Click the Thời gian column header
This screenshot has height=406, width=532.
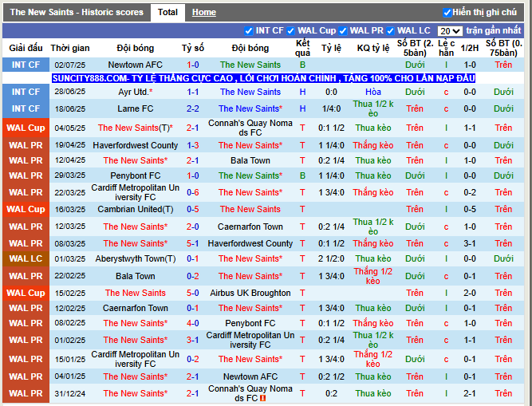[70, 48]
